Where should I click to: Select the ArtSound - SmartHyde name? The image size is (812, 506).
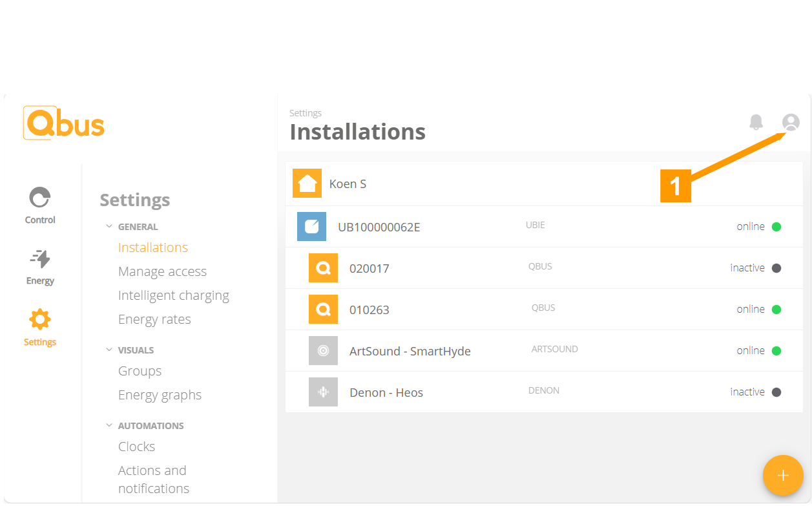(410, 352)
